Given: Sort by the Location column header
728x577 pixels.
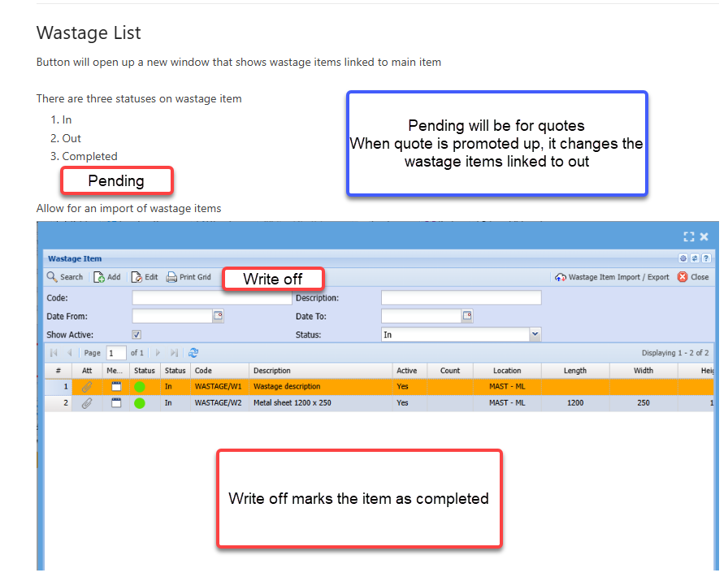Looking at the screenshot, I should coord(507,371).
